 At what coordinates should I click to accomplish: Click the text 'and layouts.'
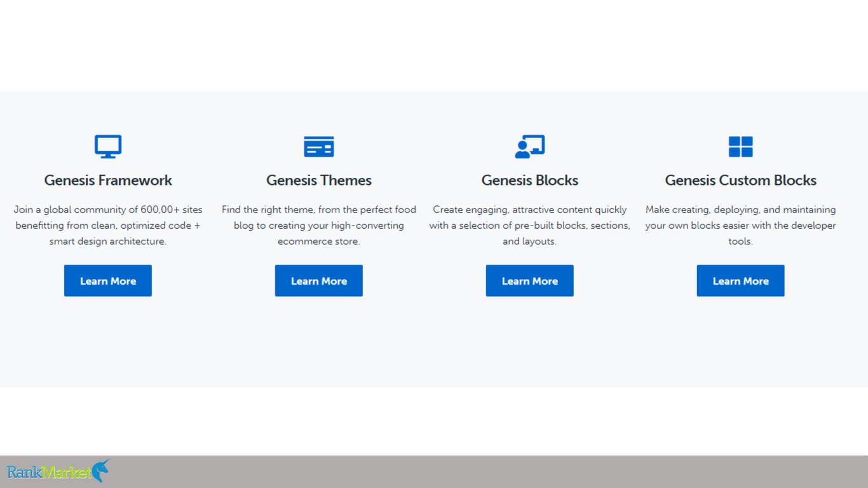pyautogui.click(x=530, y=241)
